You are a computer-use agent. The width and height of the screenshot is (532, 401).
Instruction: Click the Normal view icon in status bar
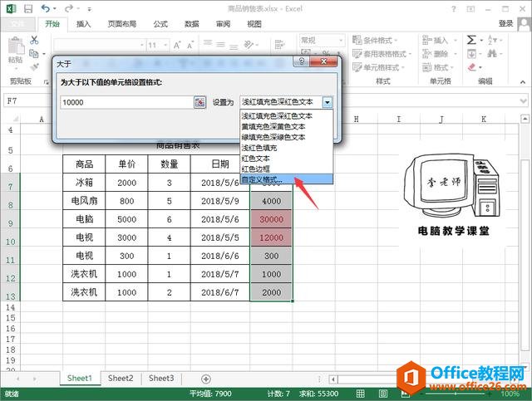pos(360,394)
